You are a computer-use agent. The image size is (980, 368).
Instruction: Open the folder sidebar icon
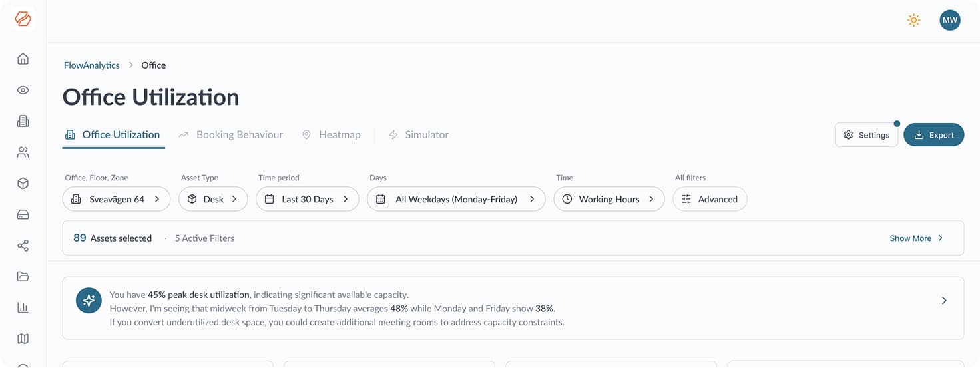(x=23, y=277)
